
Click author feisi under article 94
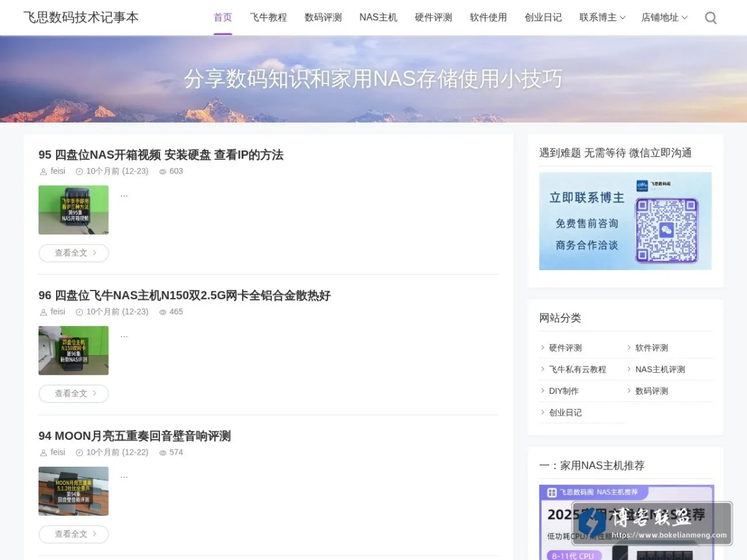pyautogui.click(x=58, y=452)
